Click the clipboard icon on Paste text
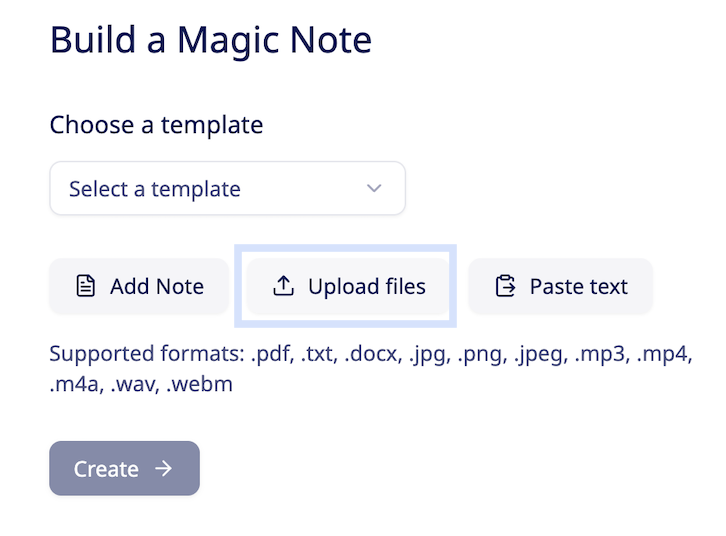 505,287
